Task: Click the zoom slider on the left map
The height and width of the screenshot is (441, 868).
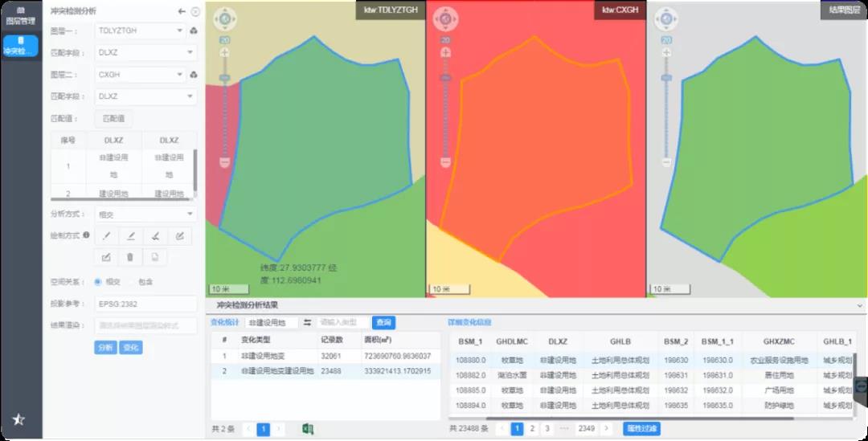Action: pos(224,104)
